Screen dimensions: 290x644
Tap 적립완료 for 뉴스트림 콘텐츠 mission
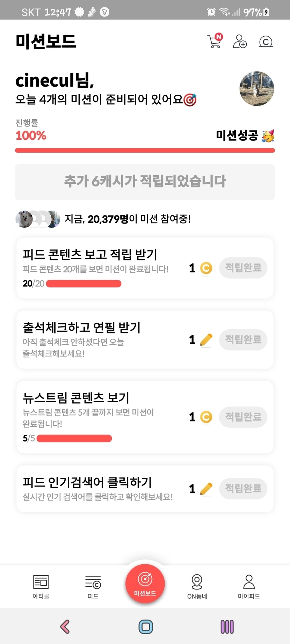(243, 417)
